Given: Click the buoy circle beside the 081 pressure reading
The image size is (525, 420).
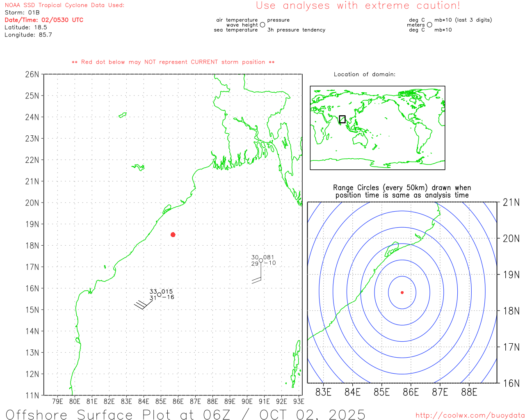Looking at the screenshot, I should pyautogui.click(x=261, y=260).
